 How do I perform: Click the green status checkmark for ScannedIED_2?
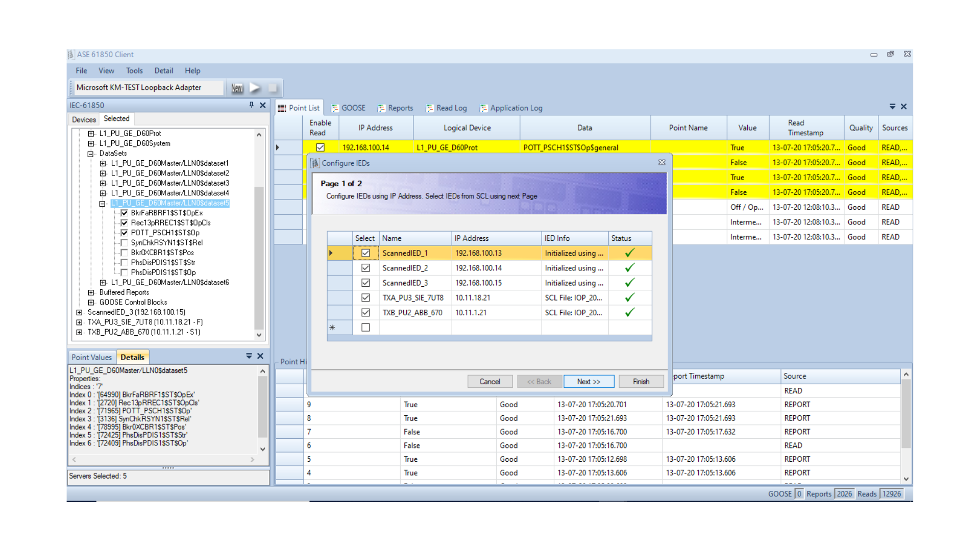pos(630,268)
